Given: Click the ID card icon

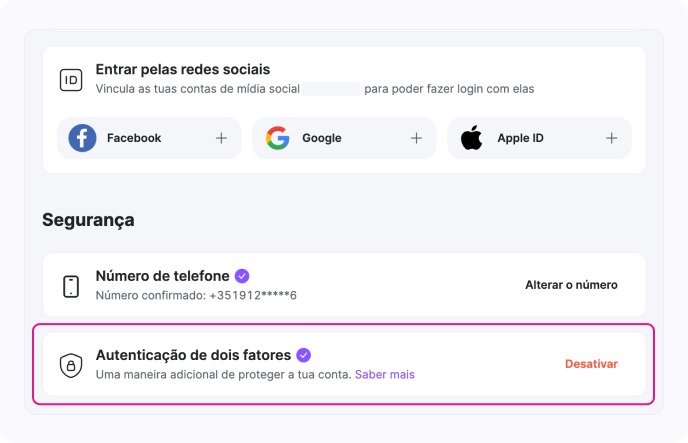Looking at the screenshot, I should coord(71,80).
